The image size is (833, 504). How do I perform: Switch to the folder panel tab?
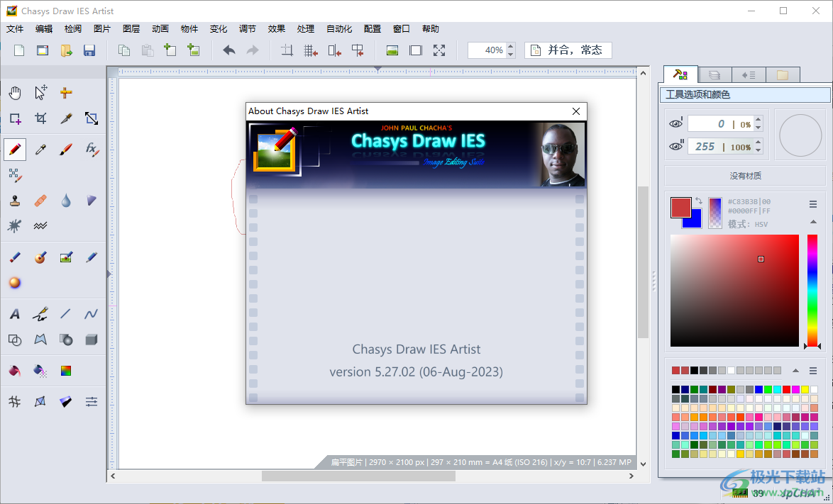click(783, 75)
